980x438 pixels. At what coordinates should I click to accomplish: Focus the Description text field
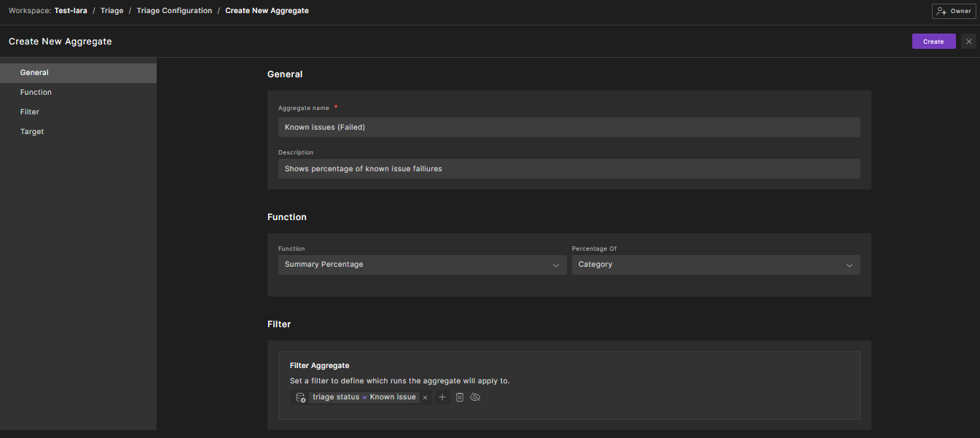pos(568,168)
